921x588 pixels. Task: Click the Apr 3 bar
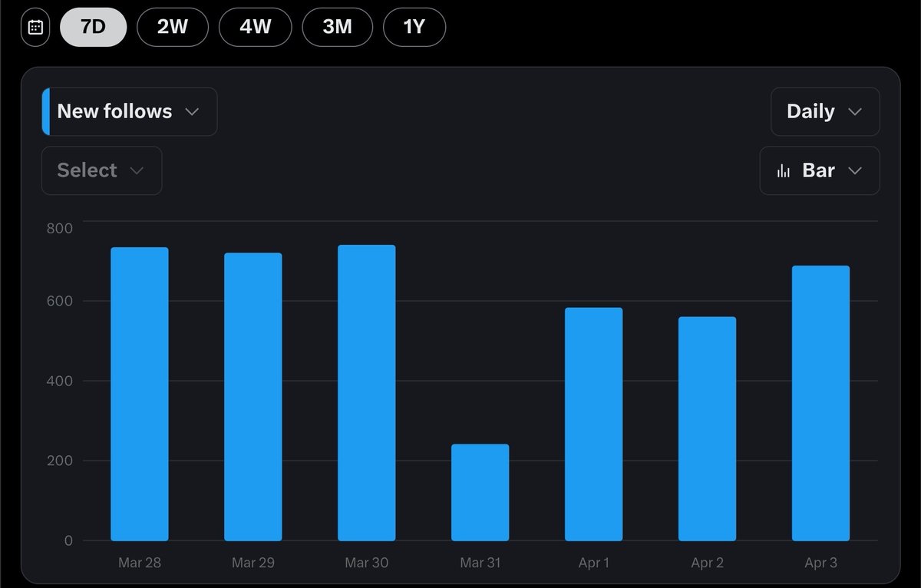tap(821, 403)
